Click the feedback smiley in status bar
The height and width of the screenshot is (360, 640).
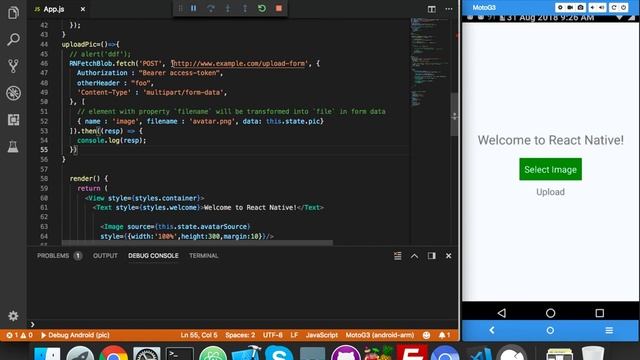point(426,335)
